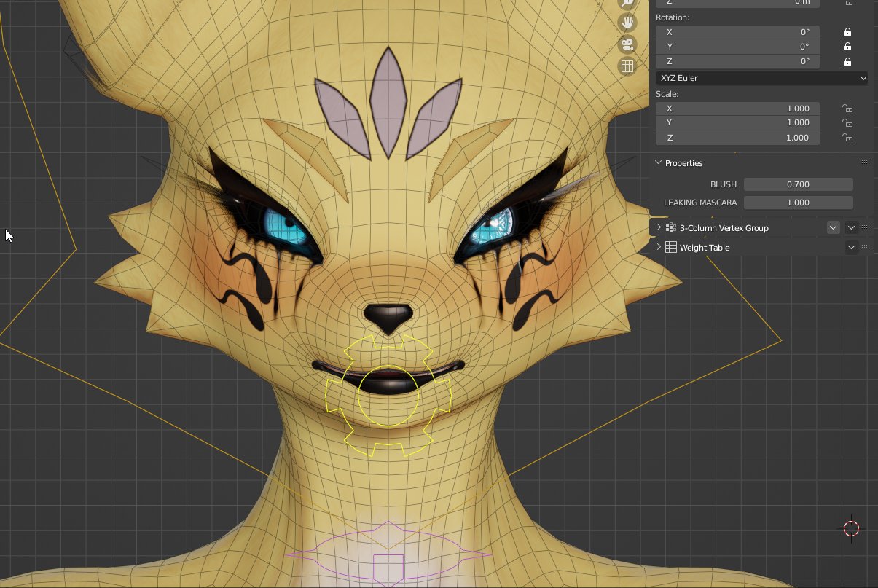Expand the Weight Table panel

pos(659,248)
